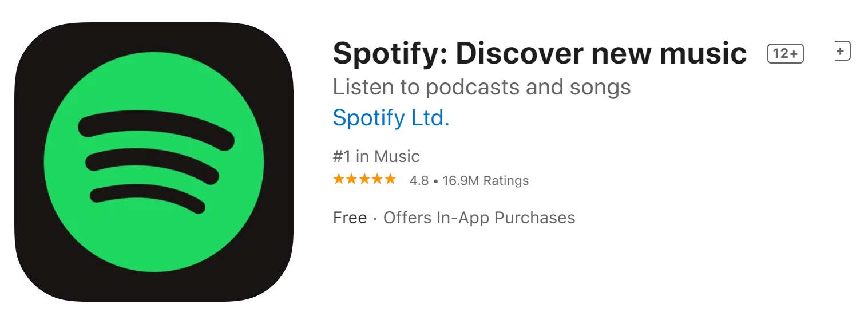Select the fourth orange rating star
868x320 pixels.
[x=376, y=180]
